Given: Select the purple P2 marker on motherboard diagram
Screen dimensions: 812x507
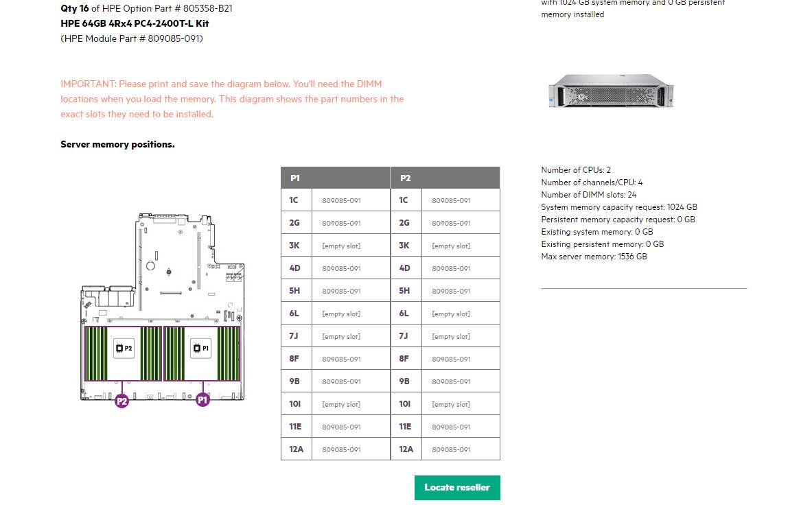Looking at the screenshot, I should (121, 401).
